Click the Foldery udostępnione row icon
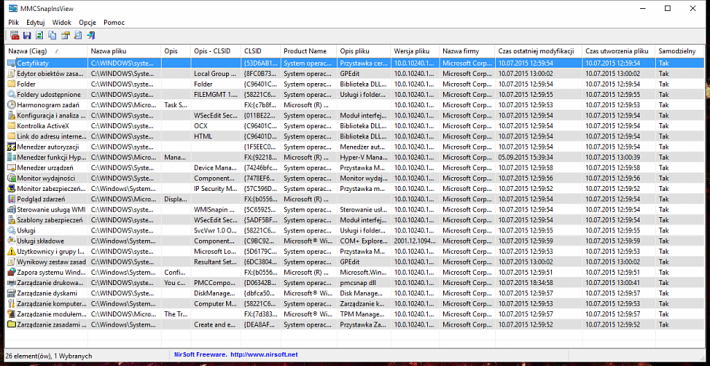Screen dimensions: 710x366 coord(11,94)
